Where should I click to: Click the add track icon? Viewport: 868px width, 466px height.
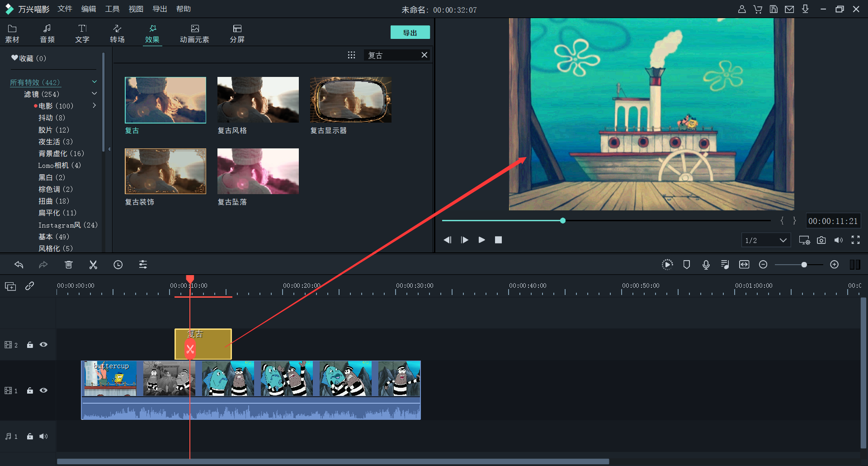point(10,286)
